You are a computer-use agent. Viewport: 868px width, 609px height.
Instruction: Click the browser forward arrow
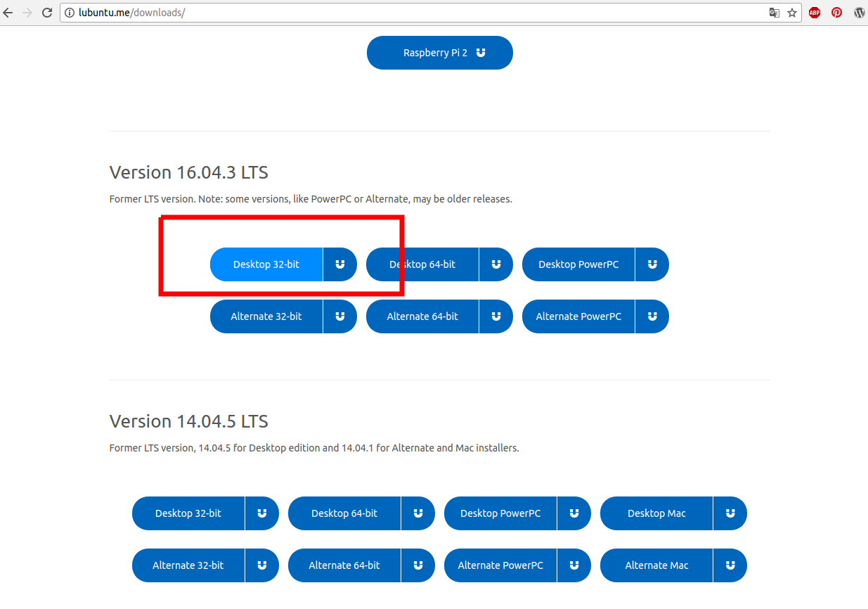pos(27,13)
